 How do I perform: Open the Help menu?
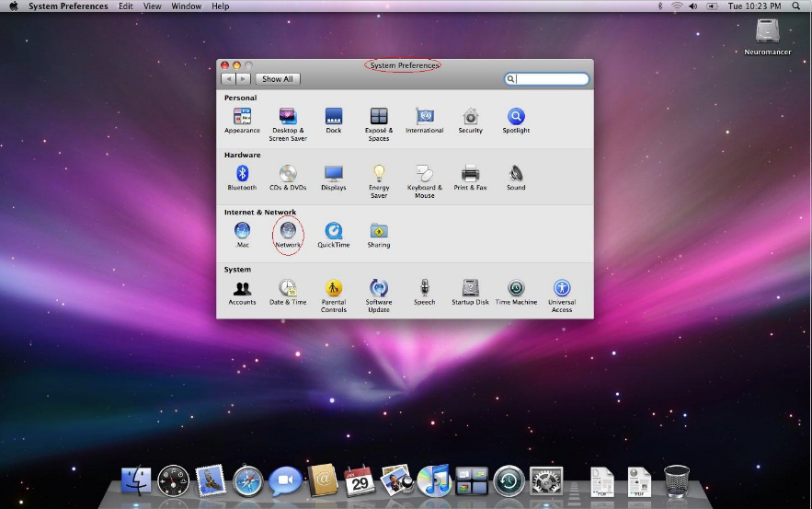point(220,6)
